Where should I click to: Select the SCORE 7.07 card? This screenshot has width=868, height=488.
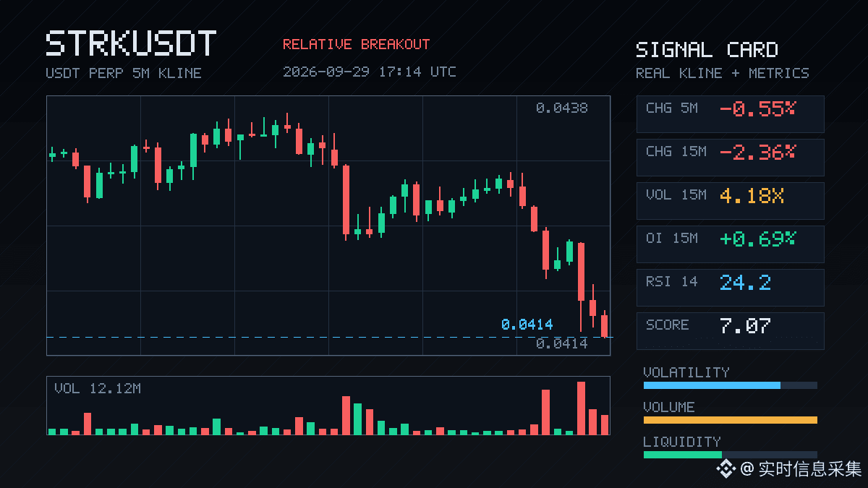pyautogui.click(x=730, y=330)
